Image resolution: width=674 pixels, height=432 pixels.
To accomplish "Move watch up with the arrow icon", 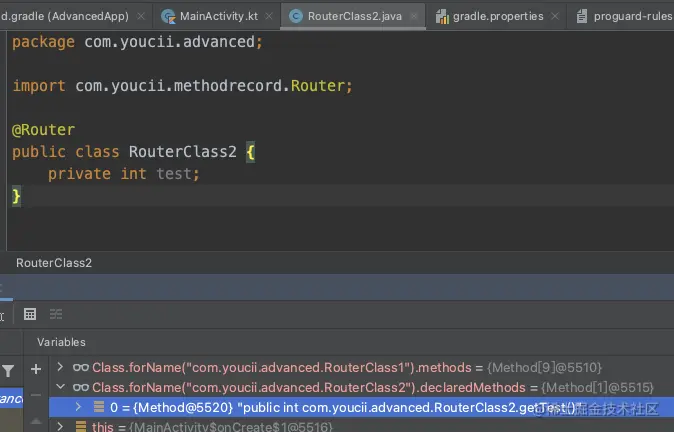I will (36, 421).
